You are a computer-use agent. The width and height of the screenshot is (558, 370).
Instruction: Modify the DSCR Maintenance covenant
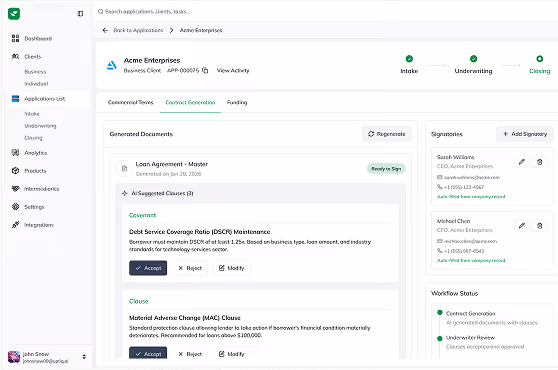(232, 268)
